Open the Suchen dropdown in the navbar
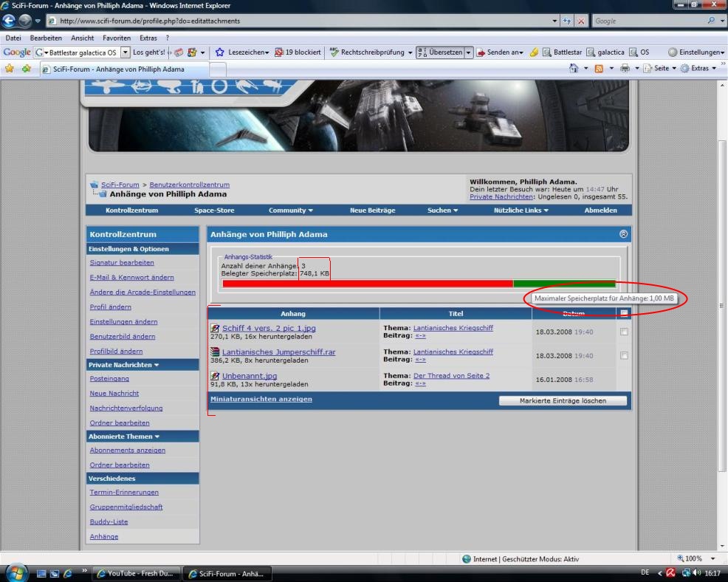 coord(442,210)
